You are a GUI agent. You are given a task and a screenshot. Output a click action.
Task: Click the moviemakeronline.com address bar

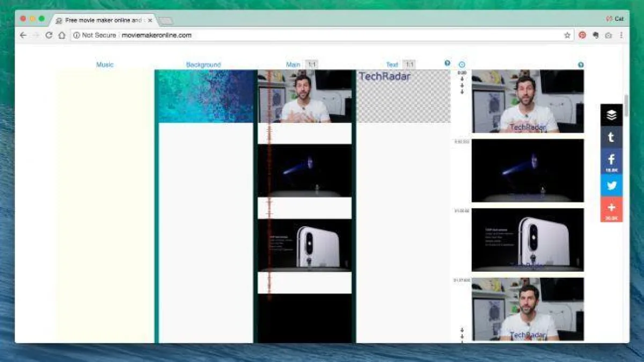[x=322, y=35]
